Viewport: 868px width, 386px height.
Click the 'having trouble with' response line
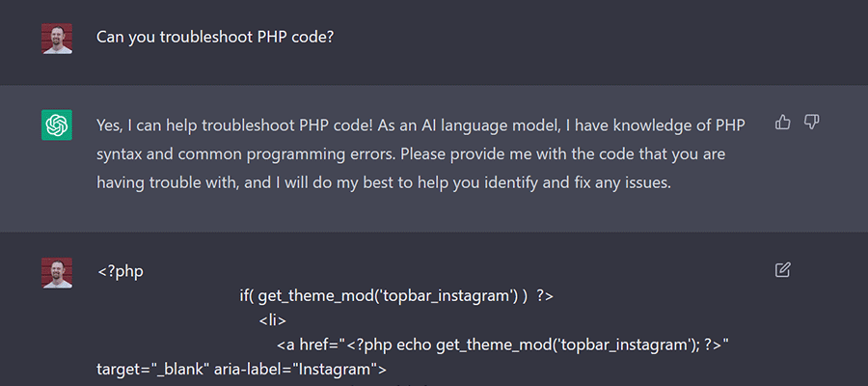click(x=169, y=182)
